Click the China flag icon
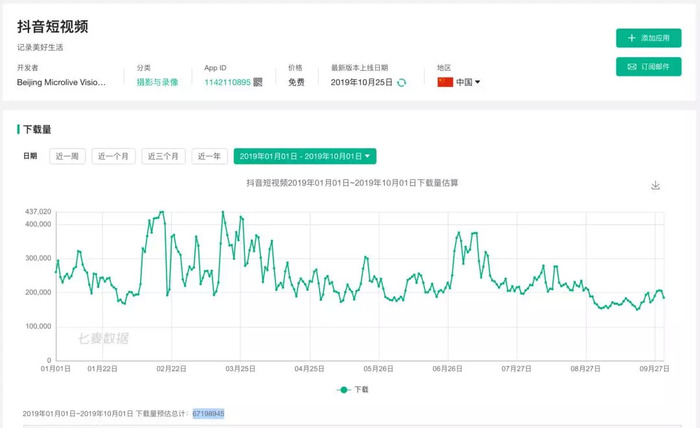The width and height of the screenshot is (700, 428). 445,82
